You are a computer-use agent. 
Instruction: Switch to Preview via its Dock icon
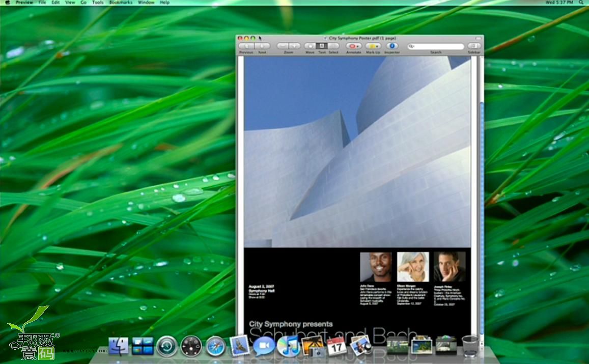click(361, 346)
